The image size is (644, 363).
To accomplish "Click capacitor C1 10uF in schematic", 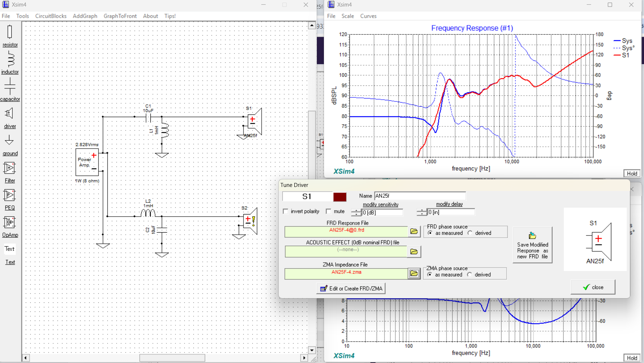I will tap(148, 117).
